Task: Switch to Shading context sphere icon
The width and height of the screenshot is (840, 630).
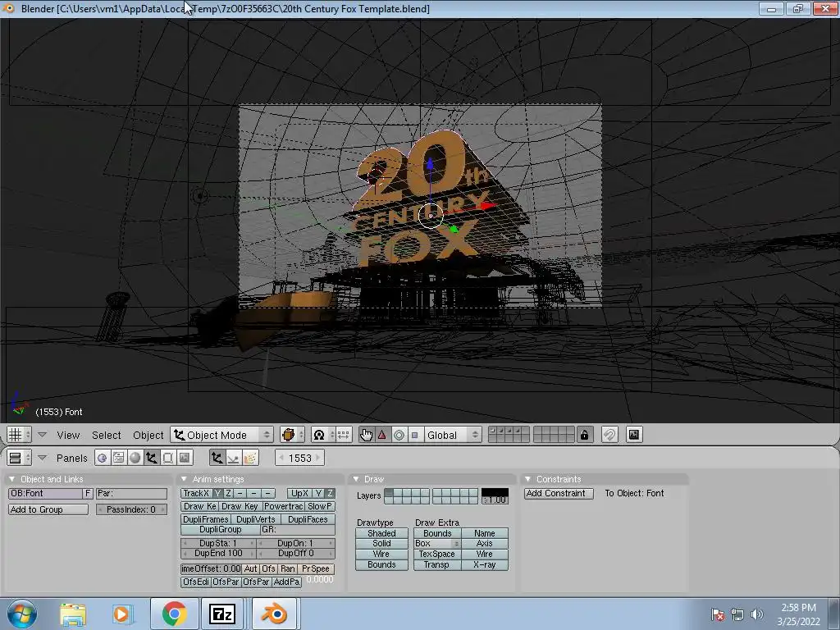Action: 135,458
